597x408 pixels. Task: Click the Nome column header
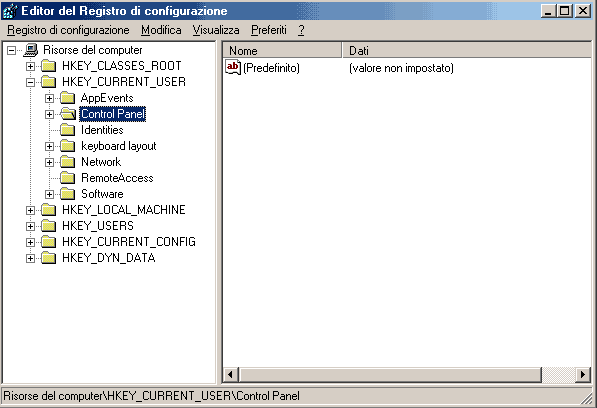(x=282, y=51)
